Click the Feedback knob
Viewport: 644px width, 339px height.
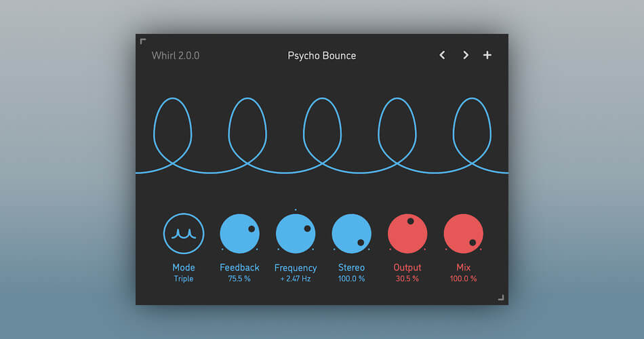(x=239, y=233)
